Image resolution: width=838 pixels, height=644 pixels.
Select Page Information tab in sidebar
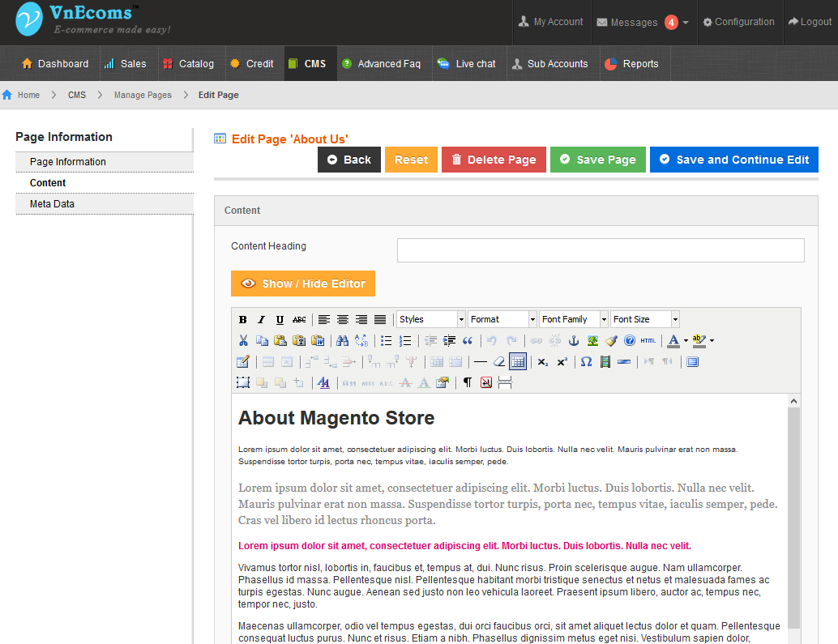tap(105, 162)
